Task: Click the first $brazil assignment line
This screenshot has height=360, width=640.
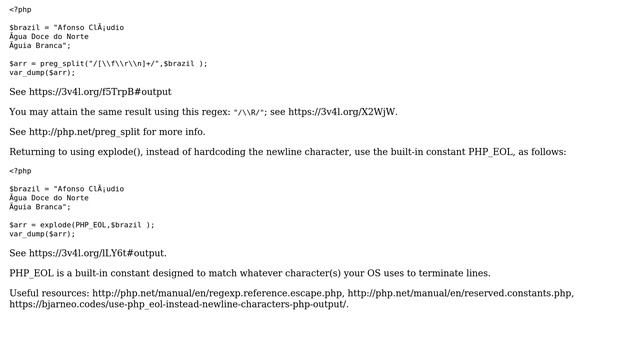Action: coord(67,27)
